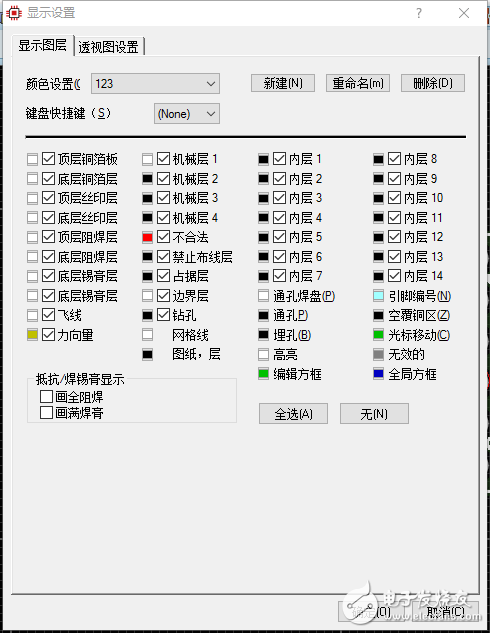Viewport: 490px width, 633px height.
Task: Click the 新建(N) button
Action: (x=283, y=83)
